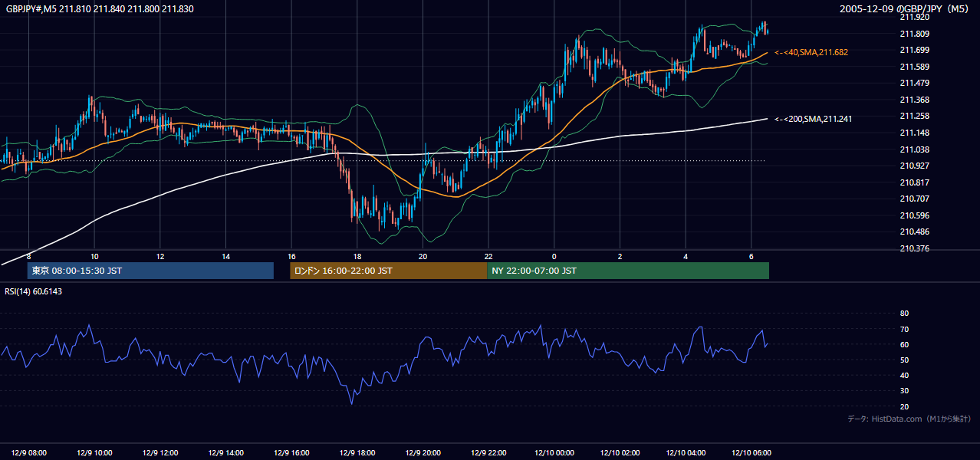Click price level 210.927 on axis
The width and height of the screenshot is (980, 460).
914,166
